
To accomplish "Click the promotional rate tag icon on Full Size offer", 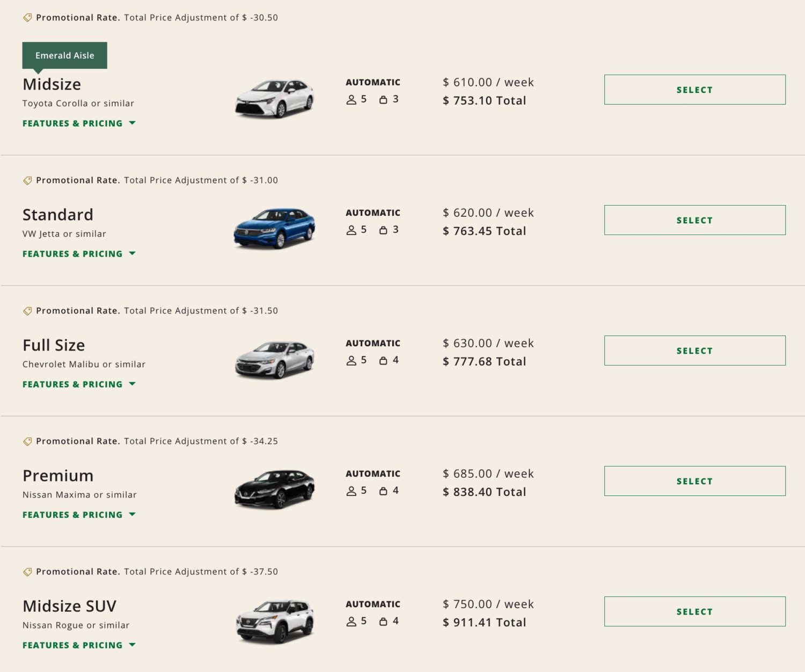I will (28, 310).
